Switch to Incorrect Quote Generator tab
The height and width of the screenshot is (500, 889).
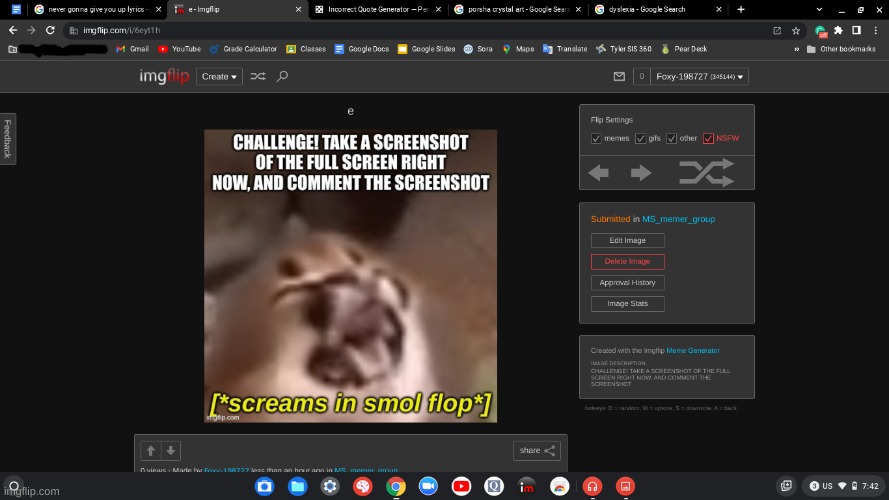(x=378, y=9)
